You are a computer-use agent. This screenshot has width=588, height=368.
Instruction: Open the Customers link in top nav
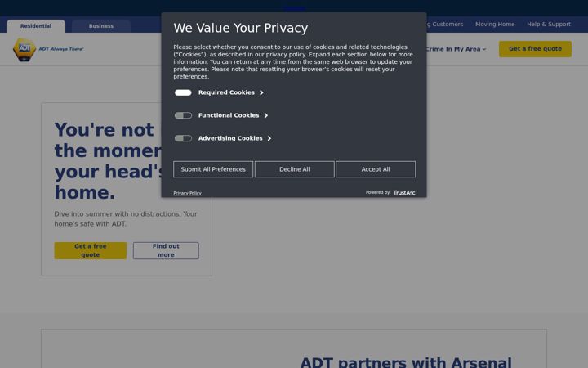point(445,24)
